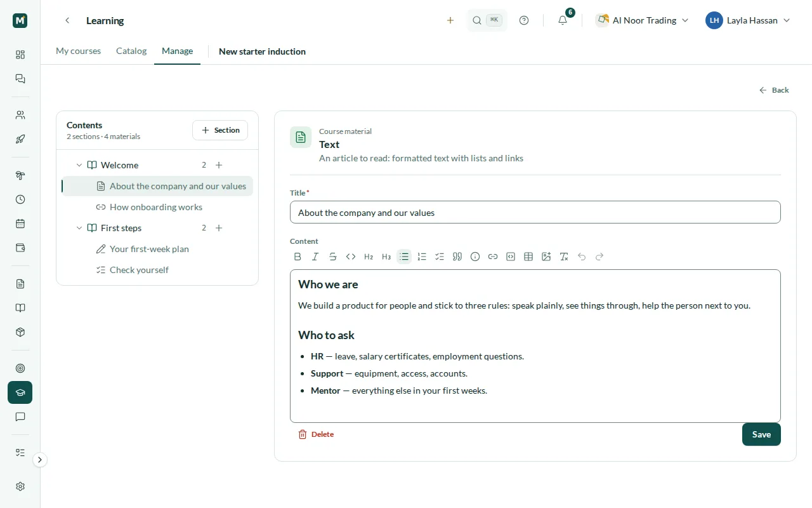The height and width of the screenshot is (508, 812).
Task: Switch to My courses tab
Action: 78,51
